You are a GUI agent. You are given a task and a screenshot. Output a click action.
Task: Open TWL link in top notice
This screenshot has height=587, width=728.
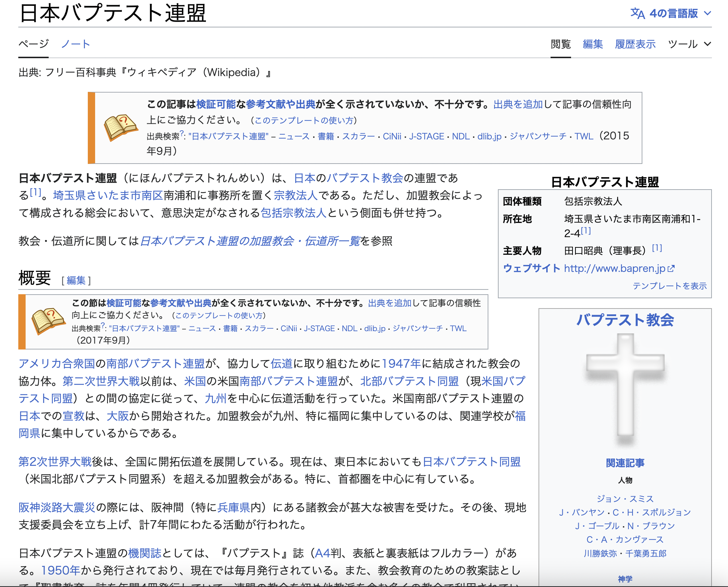[x=584, y=137]
